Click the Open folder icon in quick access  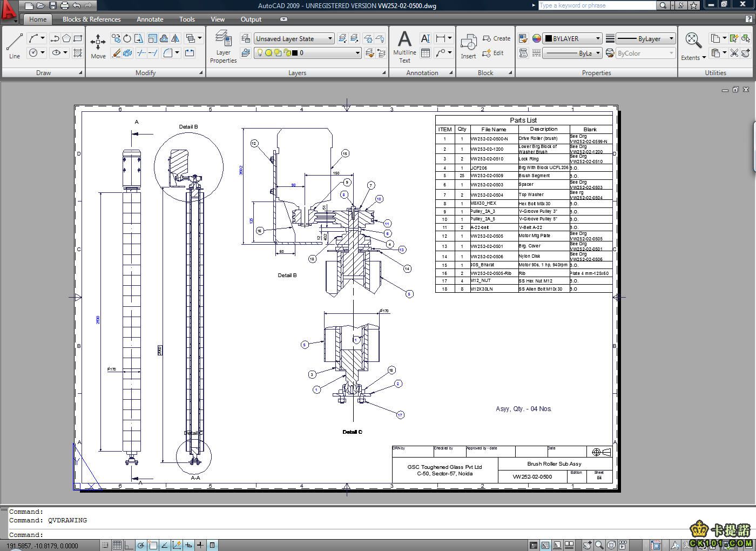41,5
